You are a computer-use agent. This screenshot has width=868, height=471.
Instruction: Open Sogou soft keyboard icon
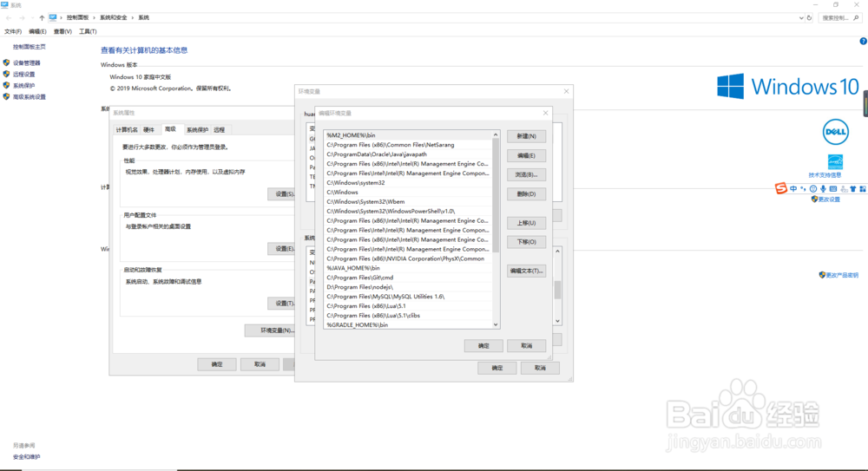[833, 189]
